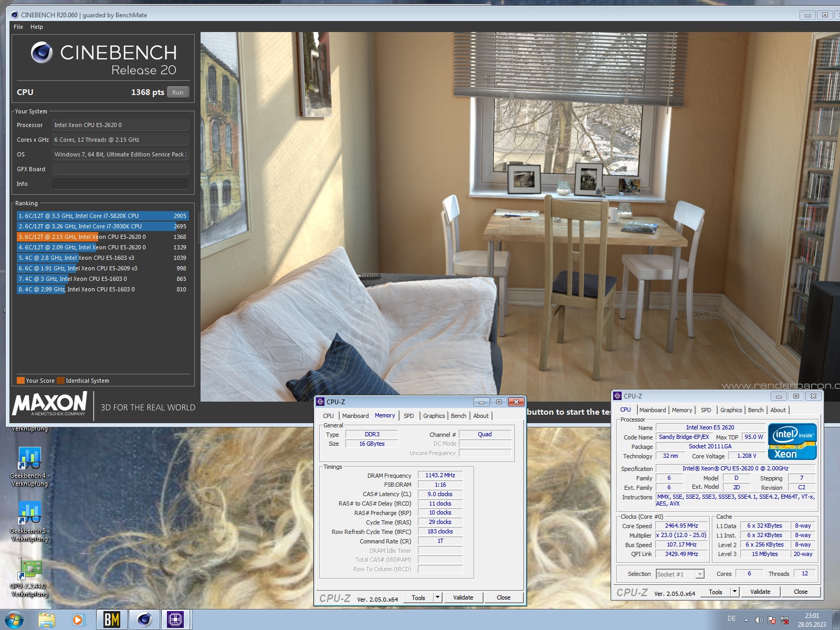
Task: Open the About tab in CPU-Z Memory window
Action: (x=481, y=416)
